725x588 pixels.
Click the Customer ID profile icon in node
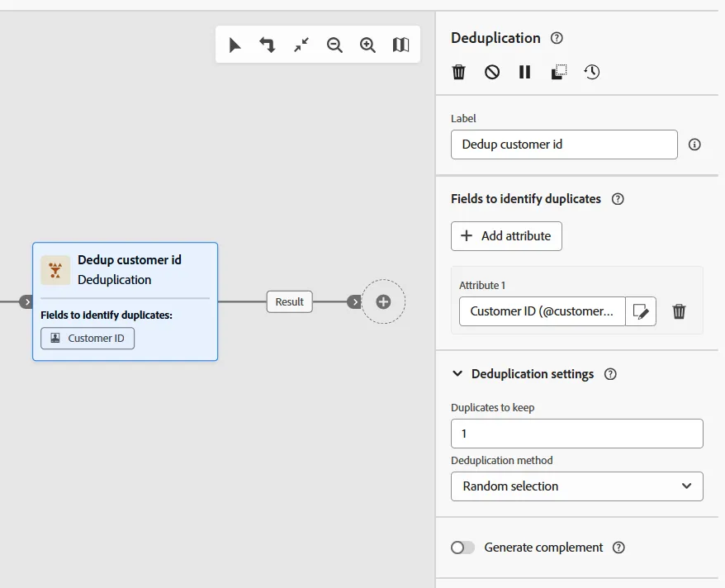pyautogui.click(x=55, y=339)
